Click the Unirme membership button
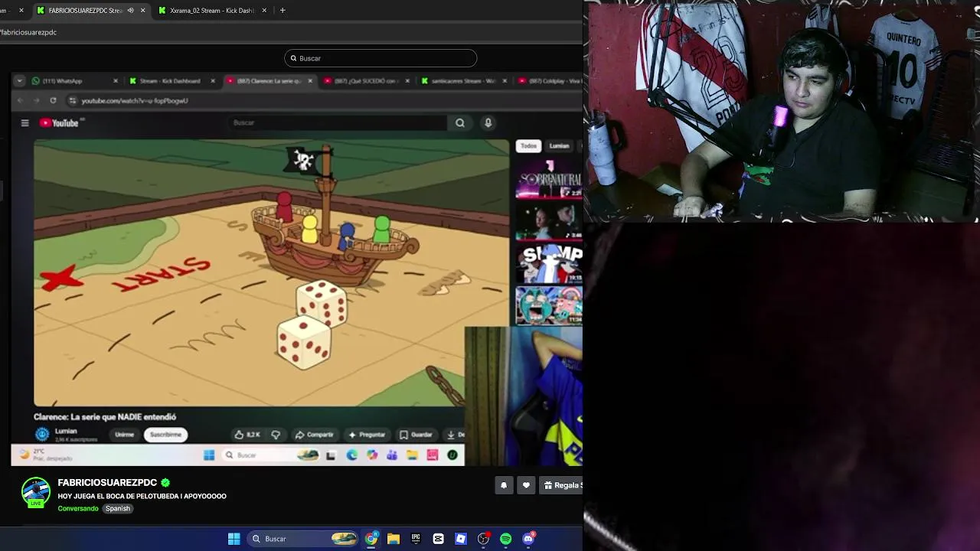The height and width of the screenshot is (551, 980). click(x=124, y=435)
